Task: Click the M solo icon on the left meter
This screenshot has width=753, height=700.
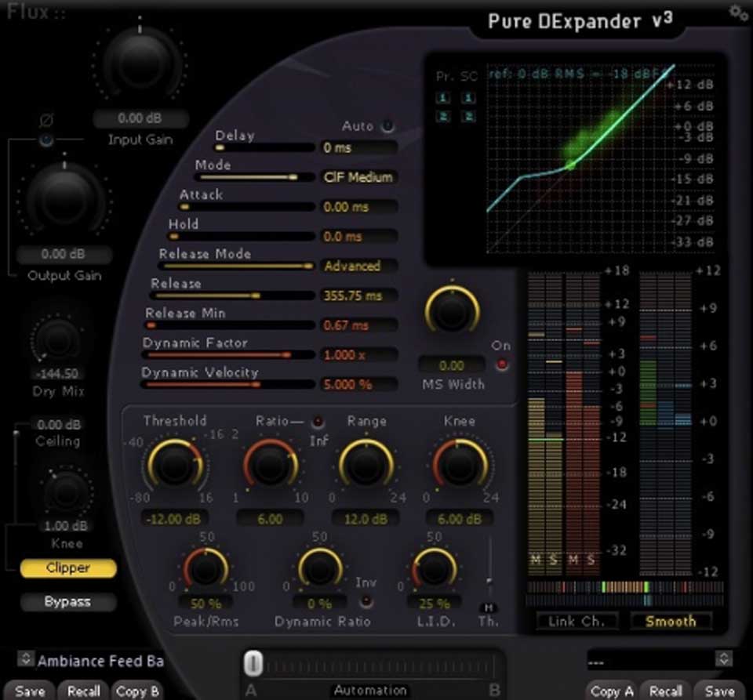Action: coord(537,560)
